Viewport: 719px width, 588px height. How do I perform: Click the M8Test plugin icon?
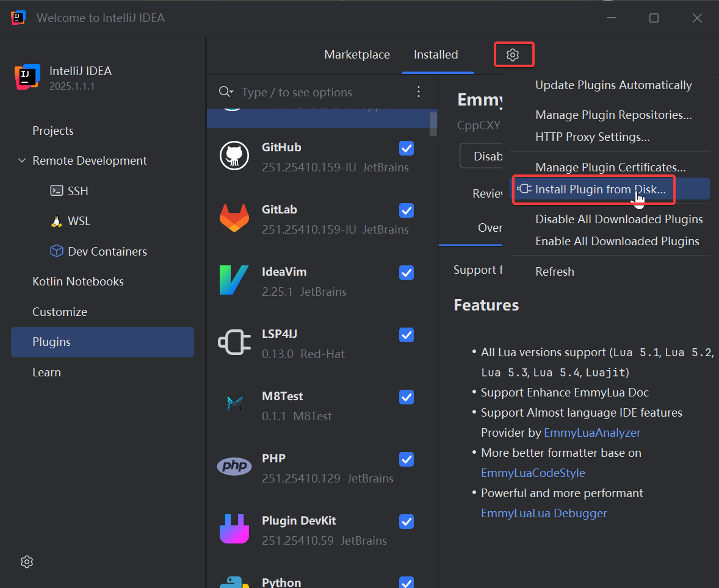tap(234, 405)
